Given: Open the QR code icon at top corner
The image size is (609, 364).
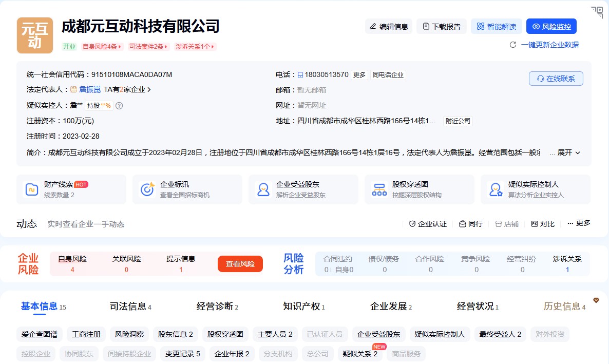Looking at the screenshot, I should [597, 12].
